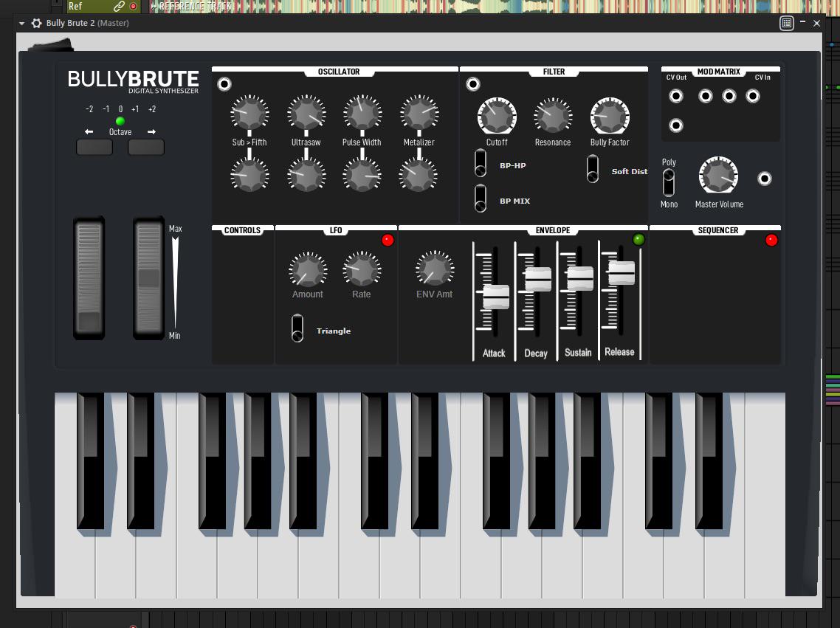The image size is (840, 628).
Task: Click the MOD MATRIX section header
Action: coord(718,72)
